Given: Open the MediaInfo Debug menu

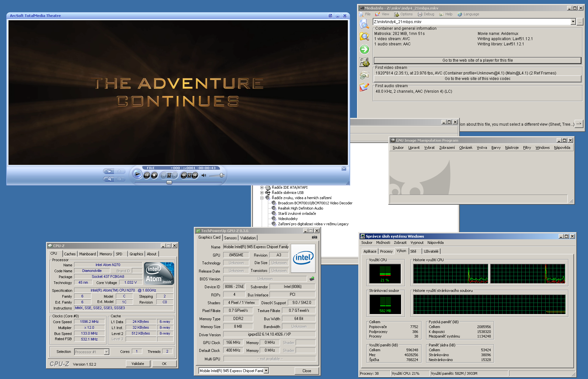Looking at the screenshot, I should point(426,14).
